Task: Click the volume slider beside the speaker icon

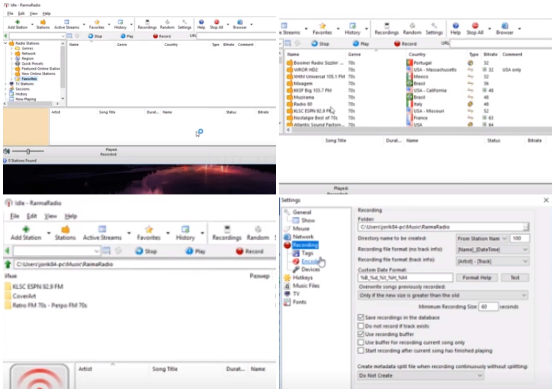Action: tap(28, 151)
